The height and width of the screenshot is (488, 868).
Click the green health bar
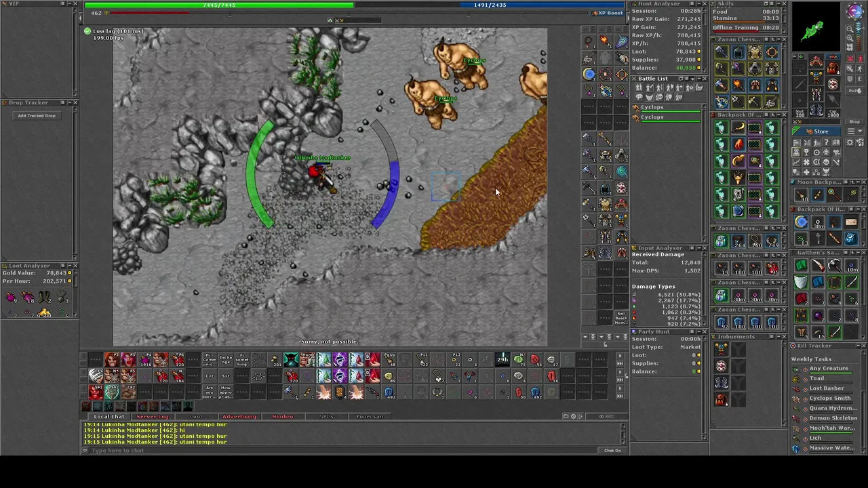(x=219, y=5)
